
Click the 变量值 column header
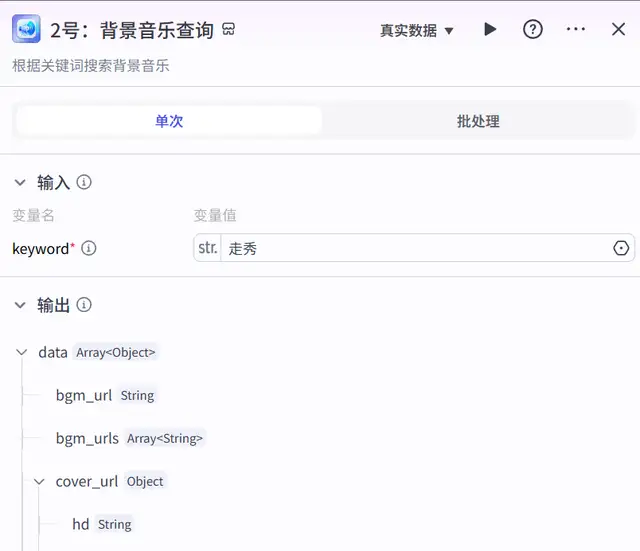pyautogui.click(x=215, y=215)
